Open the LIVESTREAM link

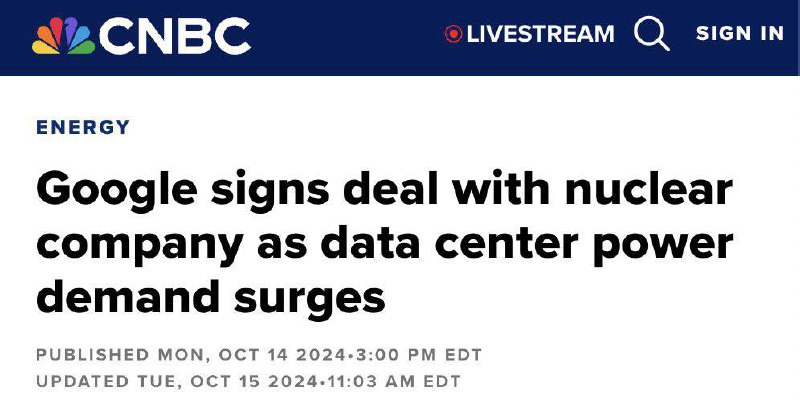coord(540,34)
